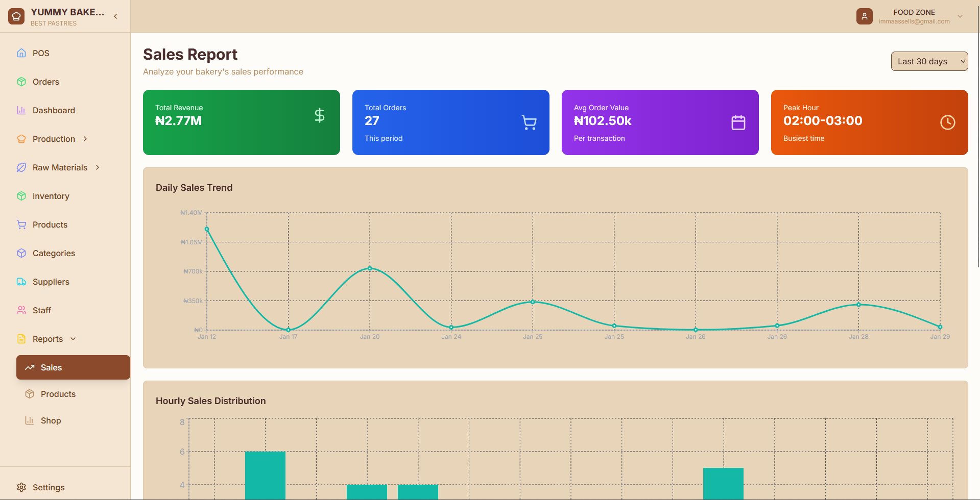
Task: Expand the Raw Materials submenu arrow
Action: [x=98, y=167]
